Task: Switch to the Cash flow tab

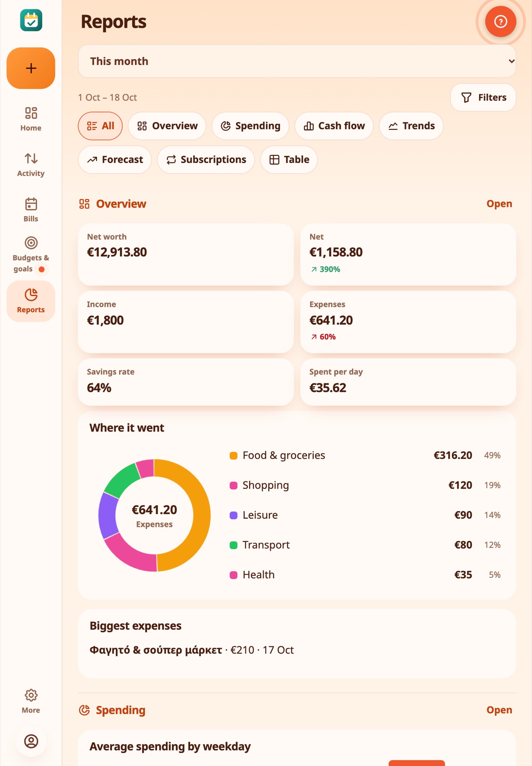Action: (x=334, y=126)
